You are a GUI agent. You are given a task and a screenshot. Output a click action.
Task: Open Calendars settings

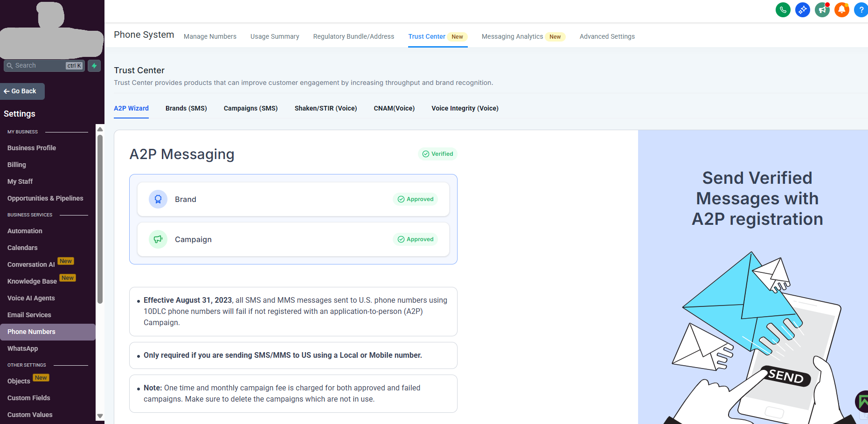pyautogui.click(x=22, y=248)
